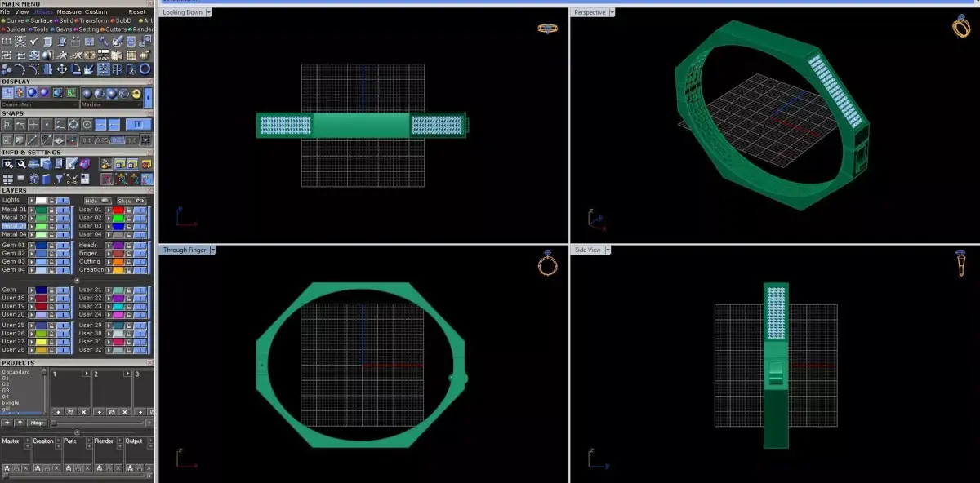Open the Measure menu

69,11
